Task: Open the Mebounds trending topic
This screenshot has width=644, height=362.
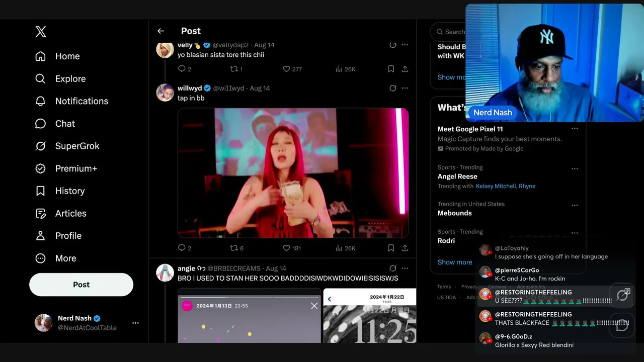Action: click(455, 213)
